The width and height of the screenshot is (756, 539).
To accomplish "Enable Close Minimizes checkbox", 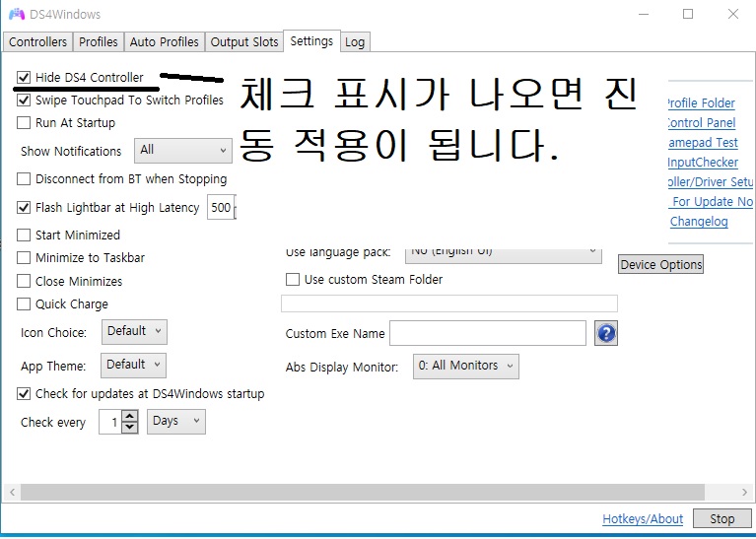I will tap(24, 281).
